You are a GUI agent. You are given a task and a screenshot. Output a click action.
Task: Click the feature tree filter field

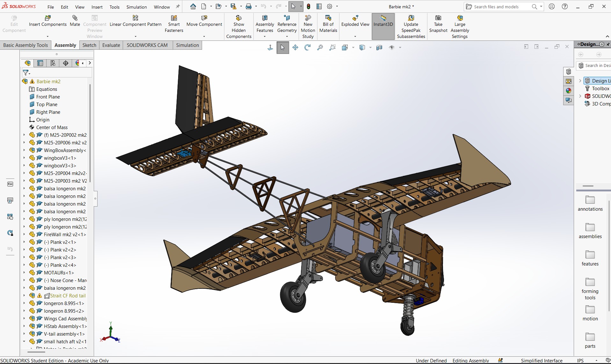(57, 73)
